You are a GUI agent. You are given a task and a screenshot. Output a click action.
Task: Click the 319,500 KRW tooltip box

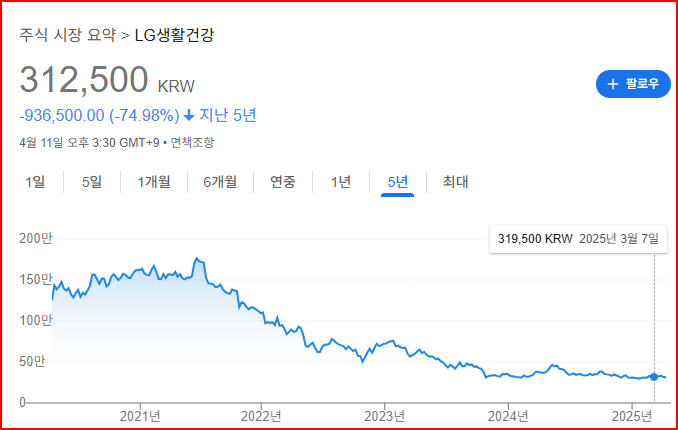point(578,239)
